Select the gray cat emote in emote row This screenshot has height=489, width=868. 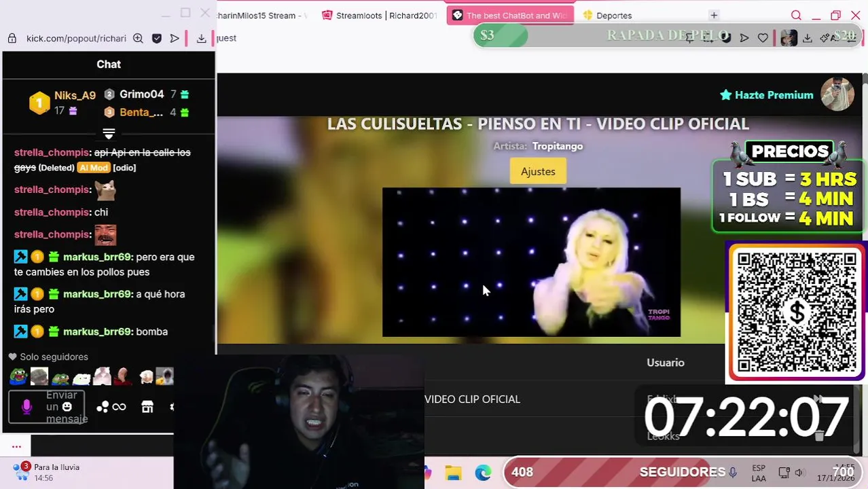[39, 376]
